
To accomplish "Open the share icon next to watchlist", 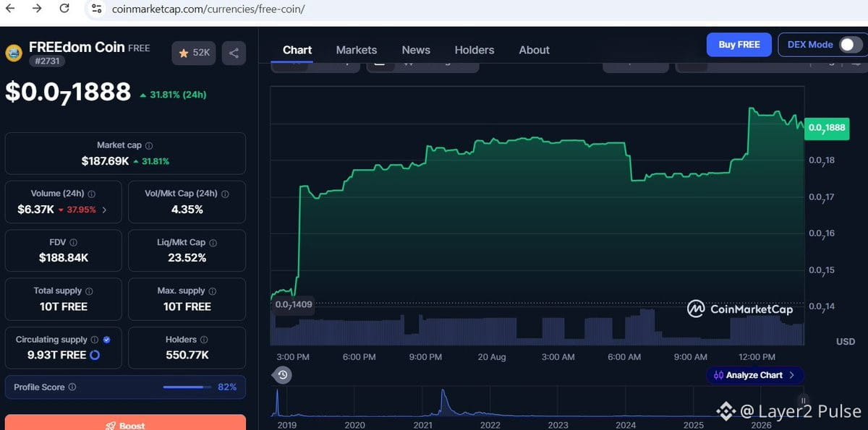I will pos(234,53).
